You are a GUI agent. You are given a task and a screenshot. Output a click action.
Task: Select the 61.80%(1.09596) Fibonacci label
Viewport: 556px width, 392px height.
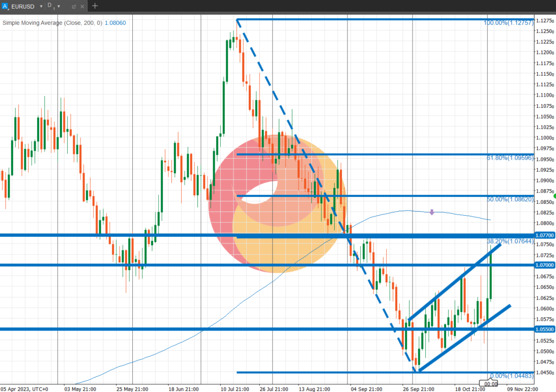pyautogui.click(x=510, y=158)
